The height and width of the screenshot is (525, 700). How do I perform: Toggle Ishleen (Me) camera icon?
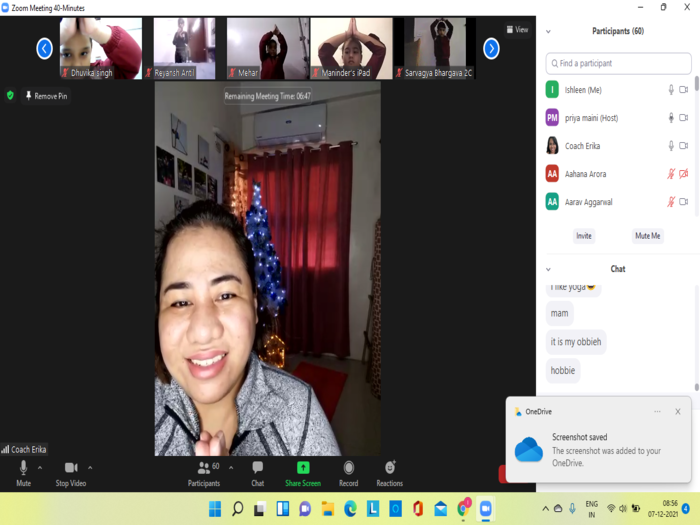683,90
